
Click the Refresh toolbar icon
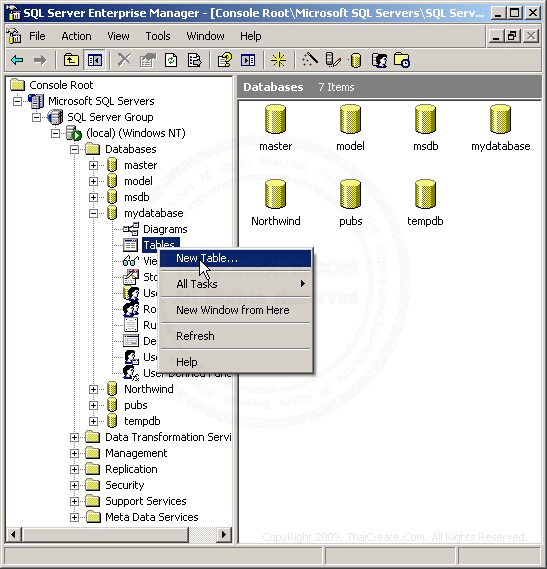(x=171, y=60)
